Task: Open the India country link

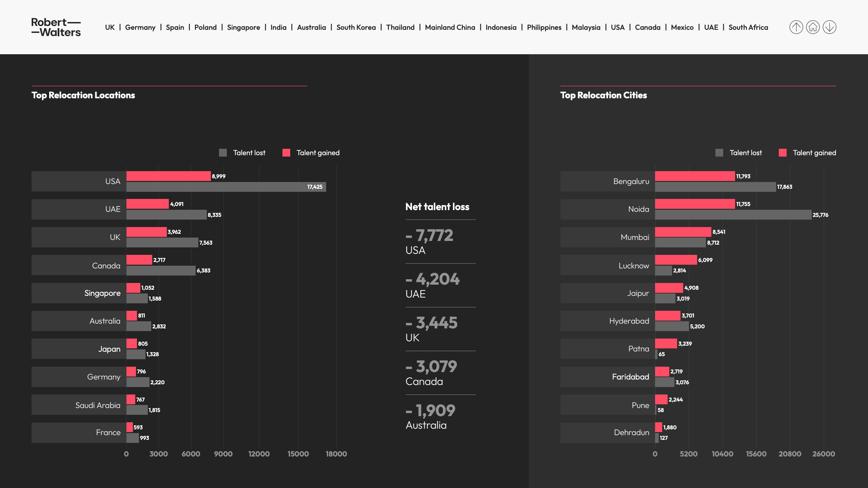Action: point(278,27)
